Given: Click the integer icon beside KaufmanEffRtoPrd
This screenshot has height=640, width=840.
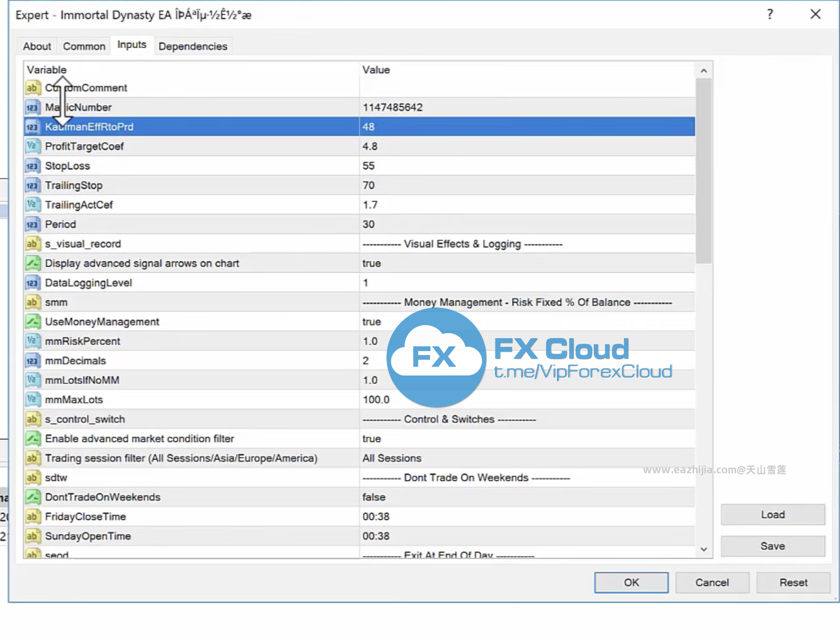Looking at the screenshot, I should coord(32,127).
